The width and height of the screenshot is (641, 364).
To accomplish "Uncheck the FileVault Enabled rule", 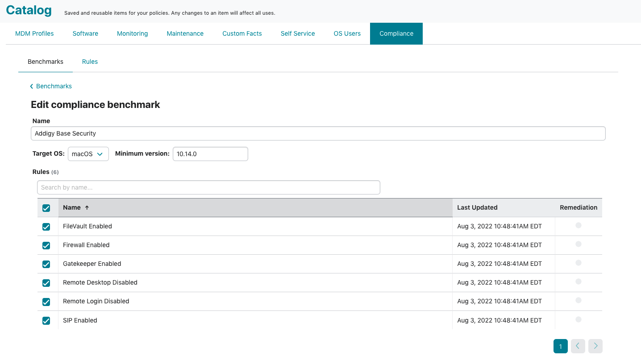I will [x=46, y=227].
